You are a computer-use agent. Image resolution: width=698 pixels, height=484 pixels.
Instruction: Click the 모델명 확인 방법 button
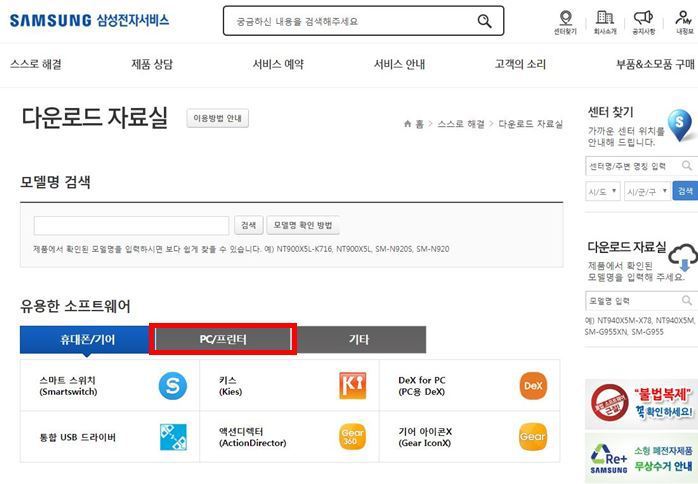point(303,225)
